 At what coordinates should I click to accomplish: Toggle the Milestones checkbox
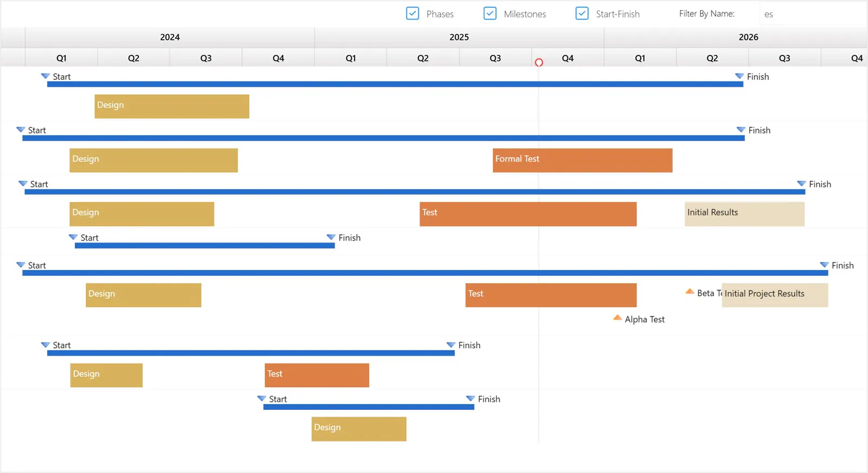pos(490,14)
